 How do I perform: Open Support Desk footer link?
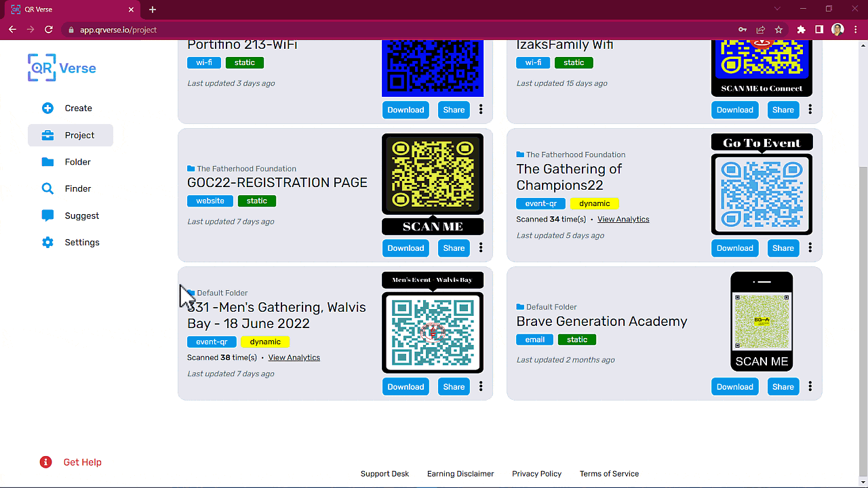pyautogui.click(x=384, y=474)
